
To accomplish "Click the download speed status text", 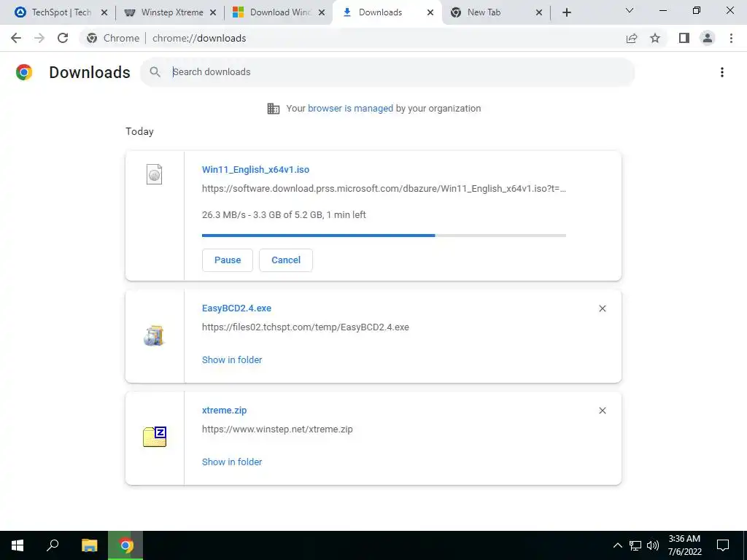I will [x=284, y=215].
